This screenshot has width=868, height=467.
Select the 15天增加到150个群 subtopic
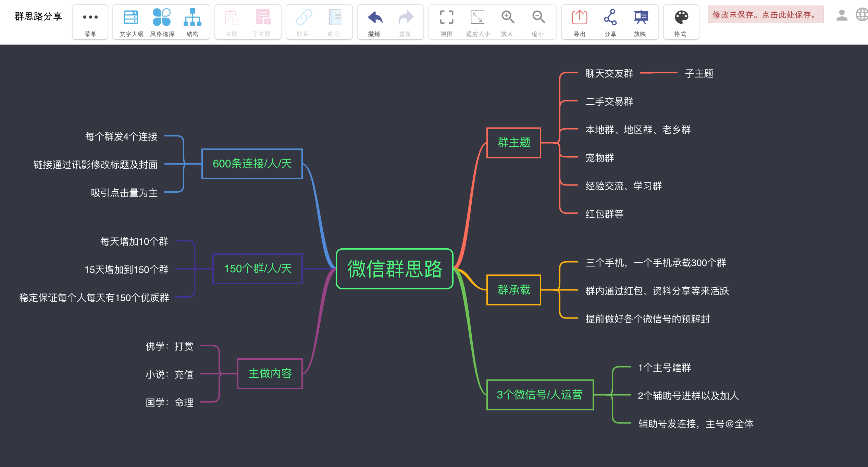tap(126, 270)
